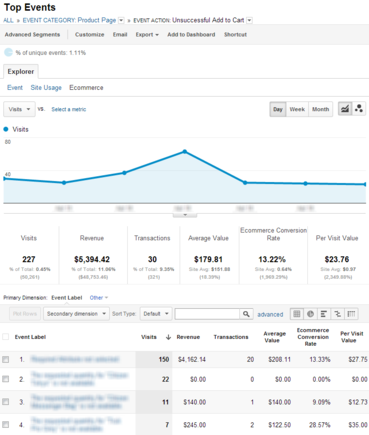Image resolution: width=369 pixels, height=435 pixels.
Task: Open the Unsuccessful Add to Cart dropdown arrow
Action: tap(249, 20)
